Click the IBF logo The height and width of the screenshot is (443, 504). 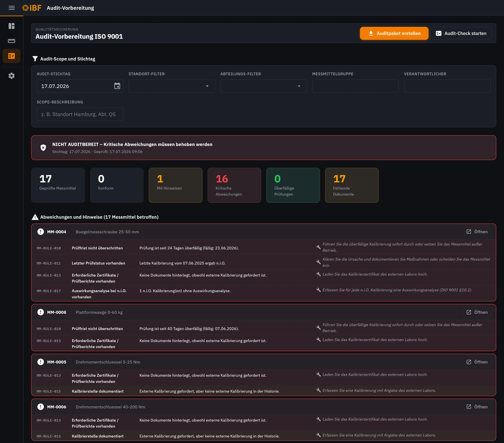pos(32,8)
